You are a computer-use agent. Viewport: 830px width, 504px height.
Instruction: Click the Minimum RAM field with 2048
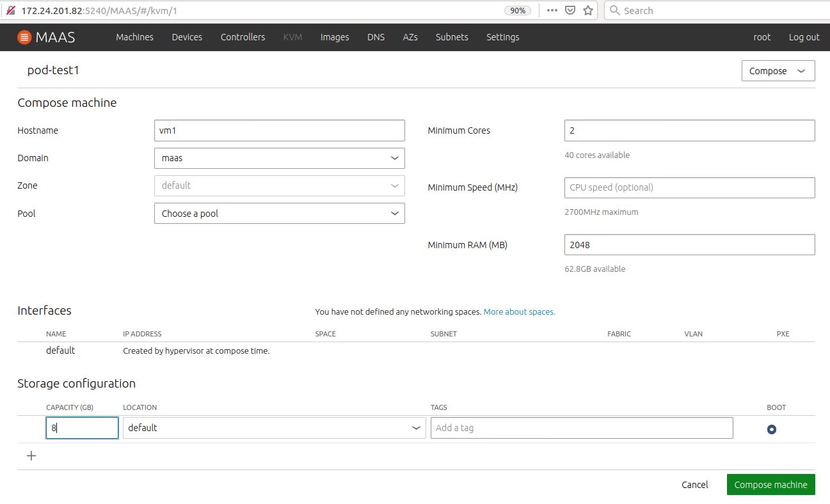coord(690,245)
